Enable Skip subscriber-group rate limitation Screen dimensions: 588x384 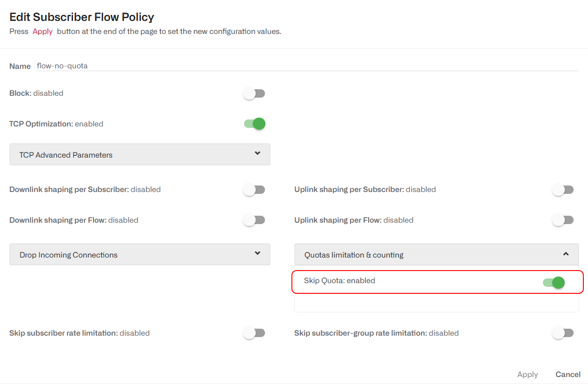(x=562, y=332)
